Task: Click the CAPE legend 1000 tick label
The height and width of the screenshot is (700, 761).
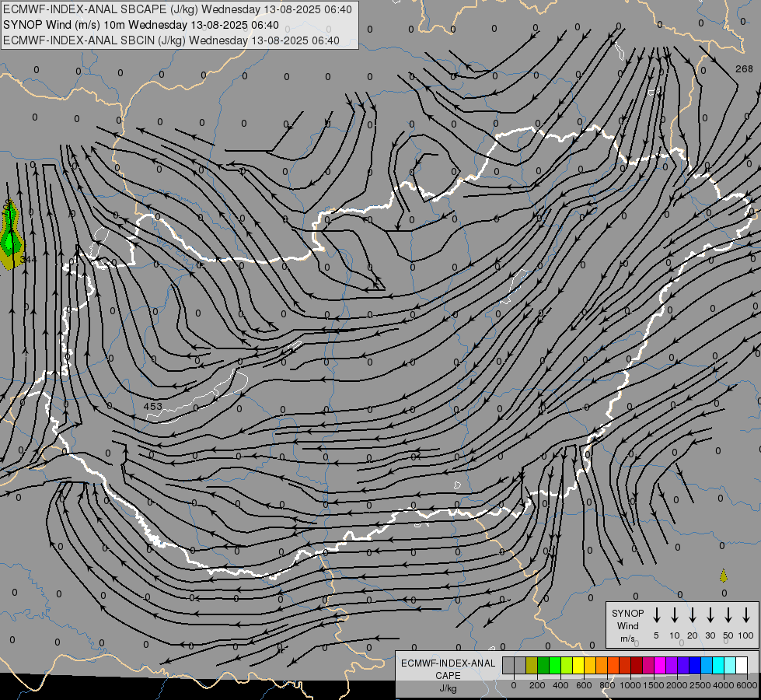Action: (x=630, y=685)
